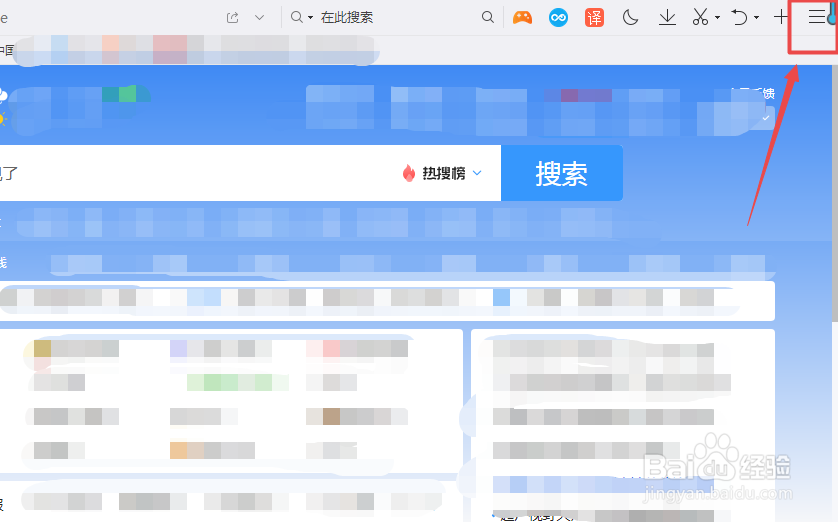Image resolution: width=838 pixels, height=522 pixels.
Task: Expand screenshot tool dropdown arrow
Action: tap(717, 18)
